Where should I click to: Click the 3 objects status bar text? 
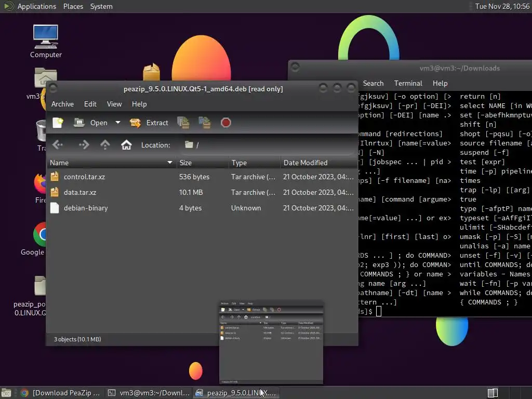click(77, 339)
